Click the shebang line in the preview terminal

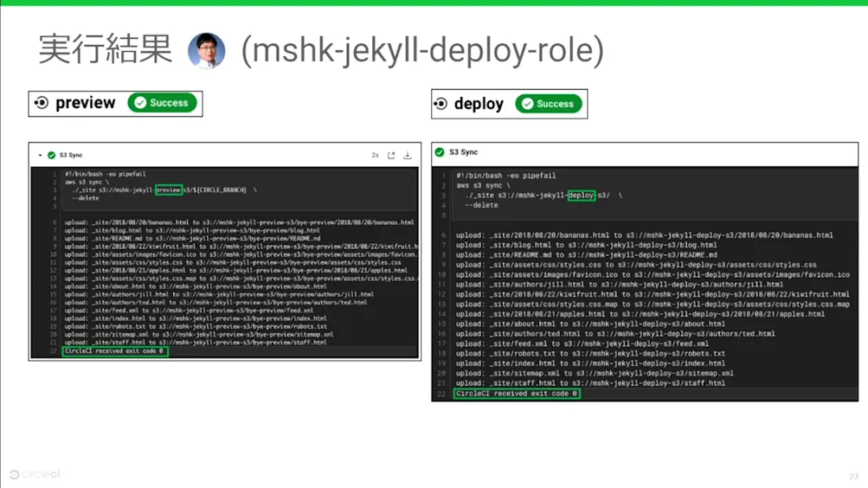(x=106, y=174)
